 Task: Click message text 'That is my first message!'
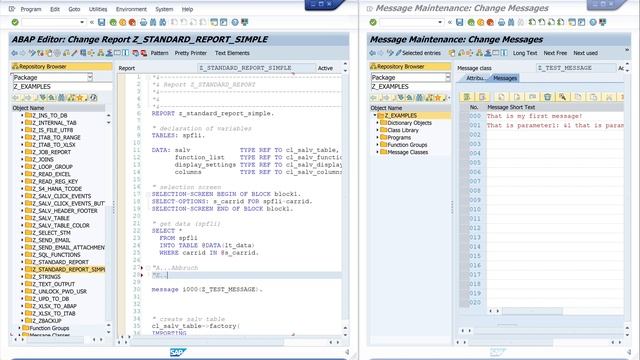point(534,116)
